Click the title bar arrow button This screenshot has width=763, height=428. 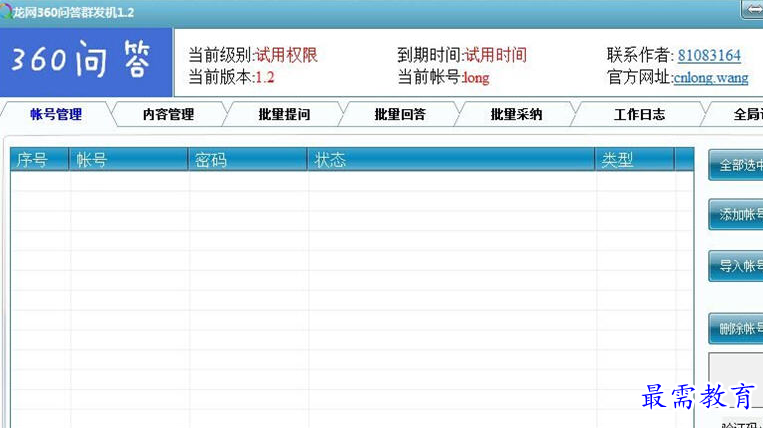click(752, 10)
